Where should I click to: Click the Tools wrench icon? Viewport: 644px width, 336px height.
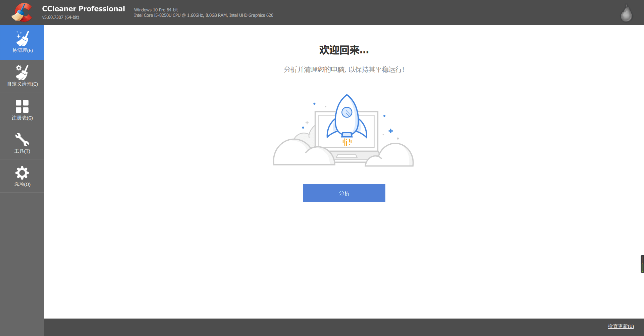(x=22, y=139)
